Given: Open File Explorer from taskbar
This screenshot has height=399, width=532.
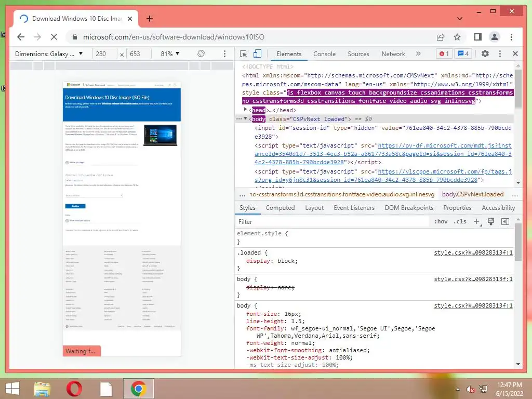Looking at the screenshot, I should tap(42, 389).
